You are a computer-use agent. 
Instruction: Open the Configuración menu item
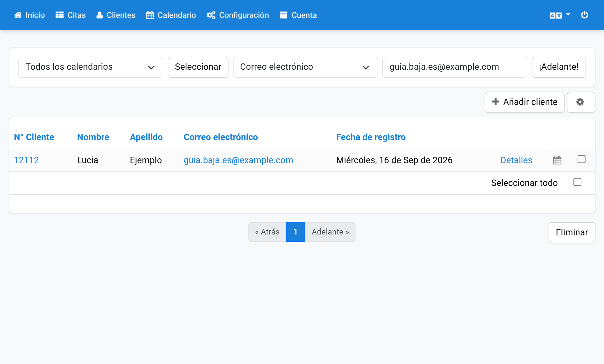click(238, 15)
